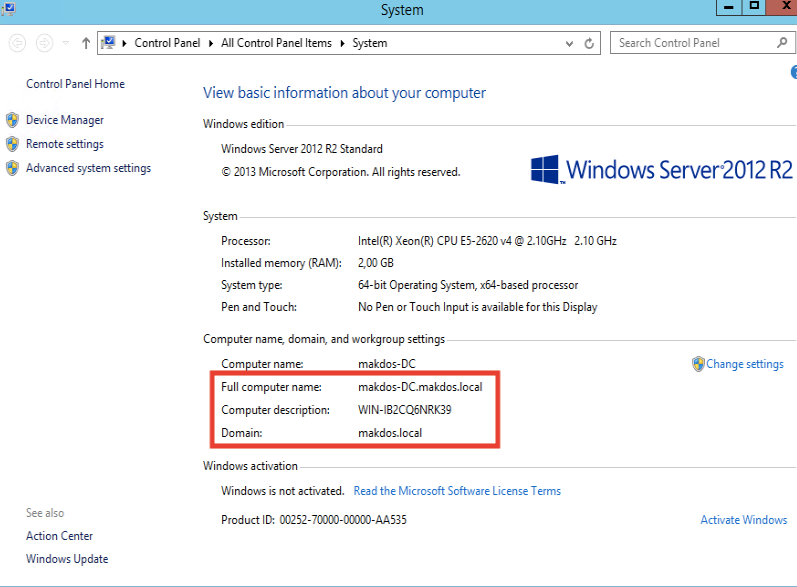Select Windows Server 2012 R2 Standard text

pos(301,149)
